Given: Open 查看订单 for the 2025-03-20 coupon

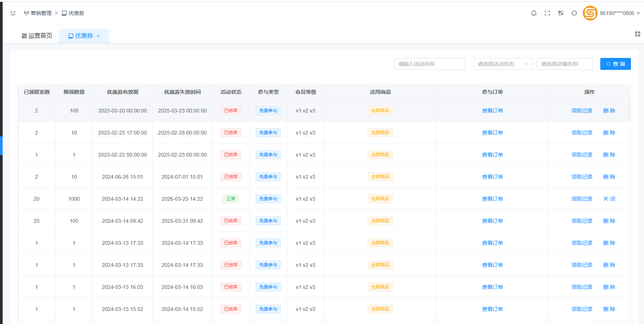Looking at the screenshot, I should pyautogui.click(x=492, y=111).
